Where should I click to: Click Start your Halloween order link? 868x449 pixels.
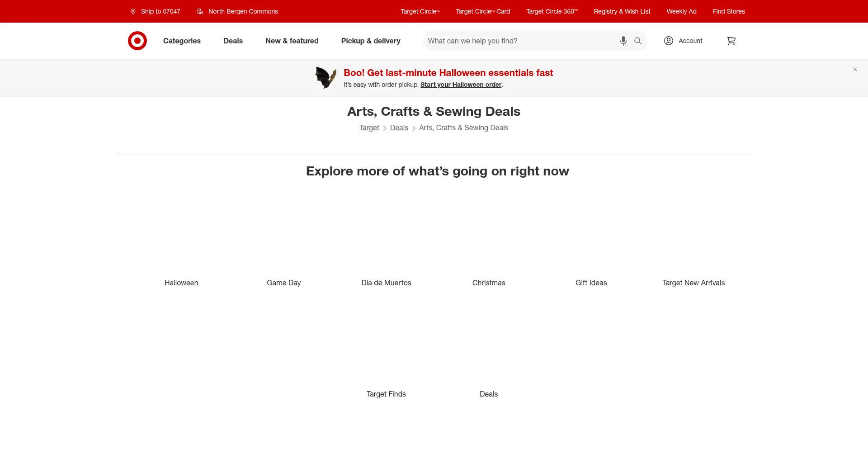coord(461,85)
